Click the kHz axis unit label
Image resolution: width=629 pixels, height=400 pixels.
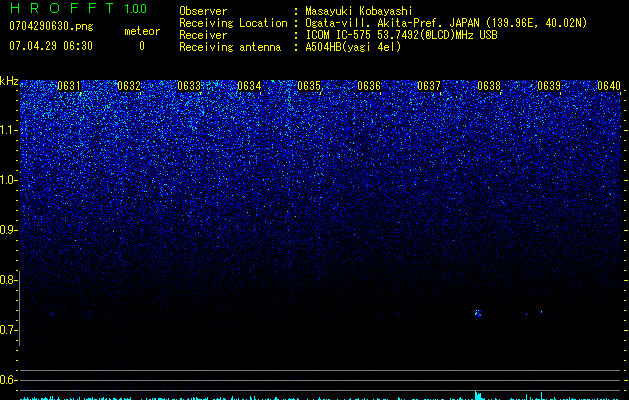9,81
